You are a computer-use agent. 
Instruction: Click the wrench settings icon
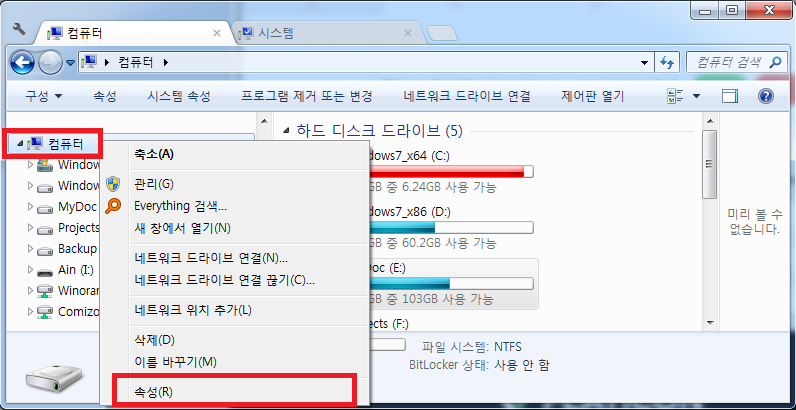pos(19,29)
